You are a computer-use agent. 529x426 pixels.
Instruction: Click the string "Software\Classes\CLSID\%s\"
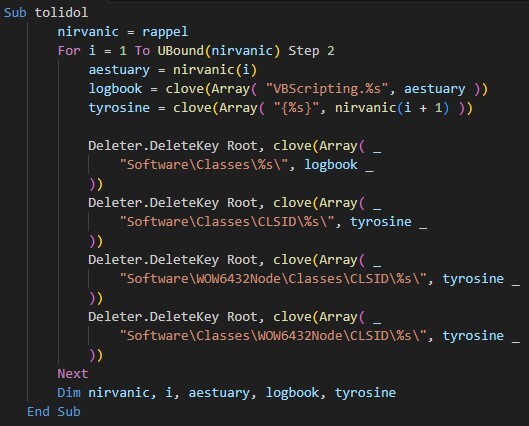[x=227, y=222]
